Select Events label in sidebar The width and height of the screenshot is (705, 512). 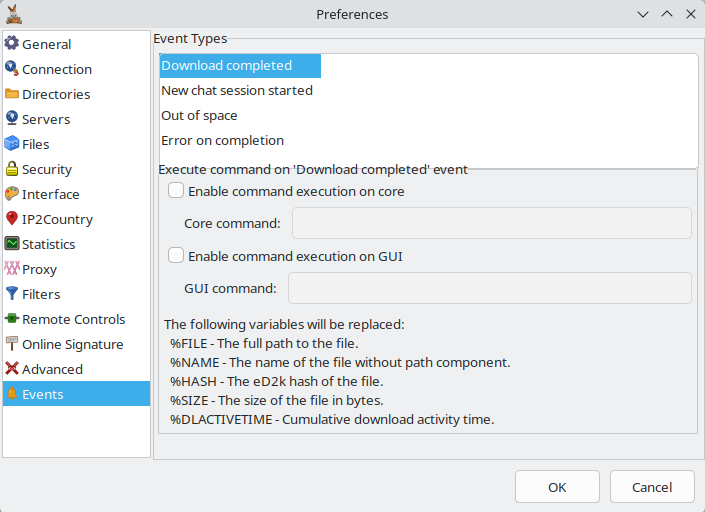point(43,394)
